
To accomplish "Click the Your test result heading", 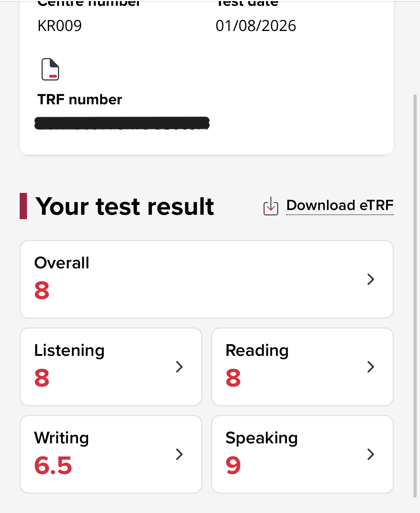I will [x=125, y=206].
